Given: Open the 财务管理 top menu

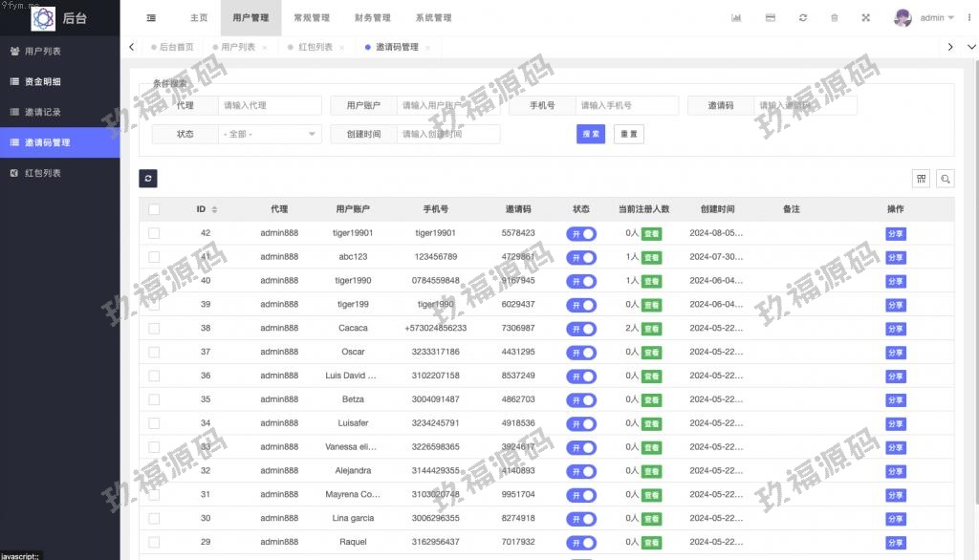Looking at the screenshot, I should [x=372, y=18].
